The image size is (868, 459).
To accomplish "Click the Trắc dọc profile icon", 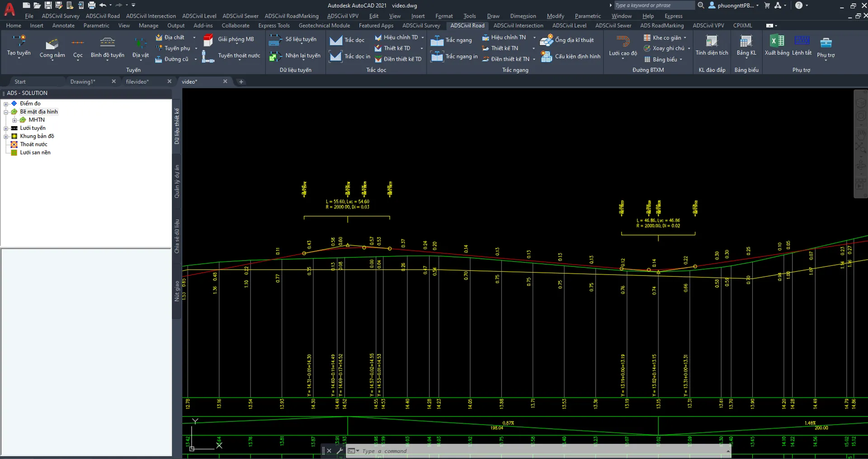I will 336,40.
